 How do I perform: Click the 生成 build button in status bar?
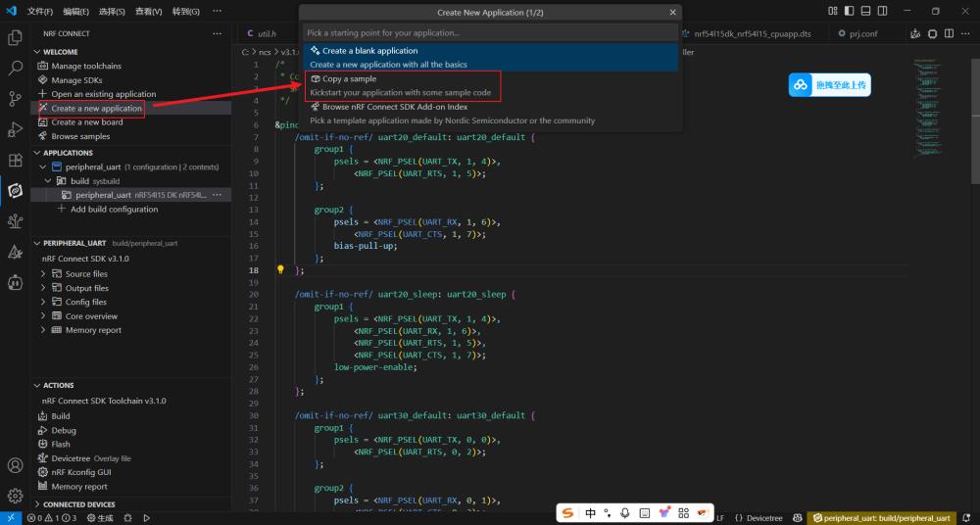coord(100,518)
